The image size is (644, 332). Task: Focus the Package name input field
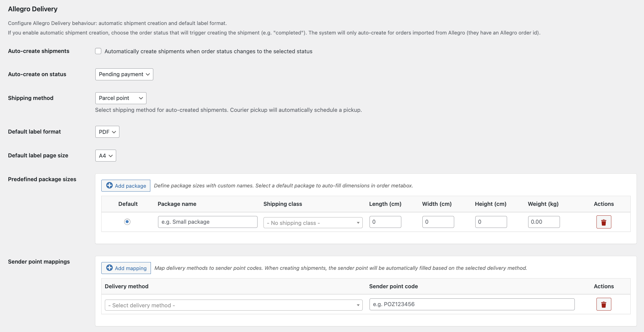pos(208,222)
